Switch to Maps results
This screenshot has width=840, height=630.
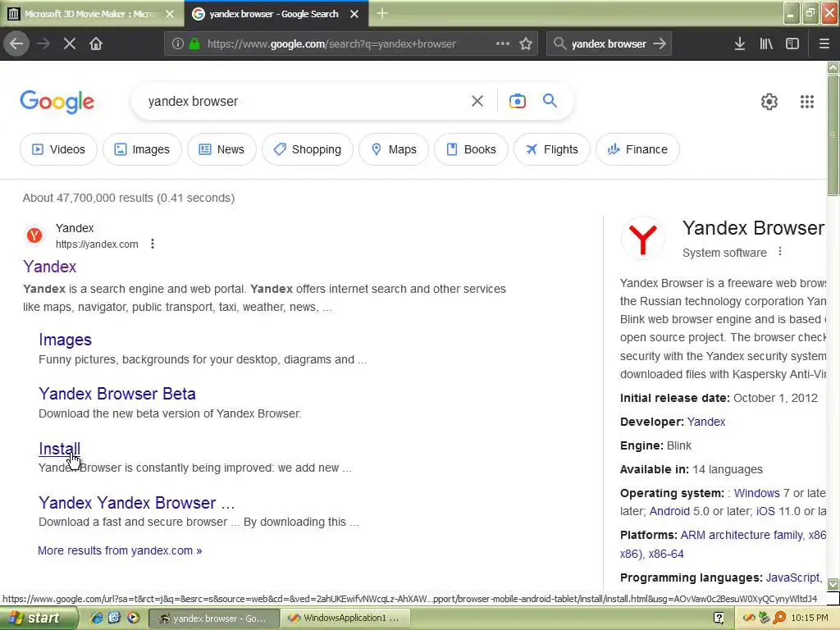(394, 149)
